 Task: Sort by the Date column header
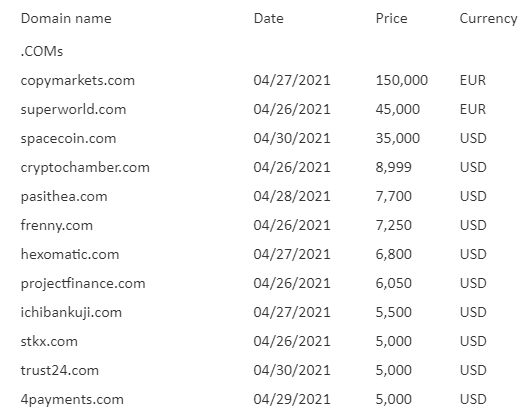[268, 18]
